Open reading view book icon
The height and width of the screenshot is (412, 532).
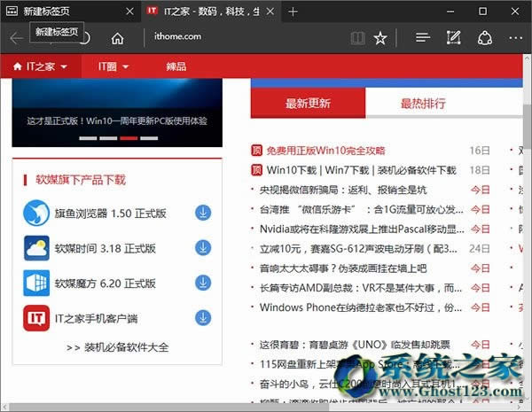[356, 38]
